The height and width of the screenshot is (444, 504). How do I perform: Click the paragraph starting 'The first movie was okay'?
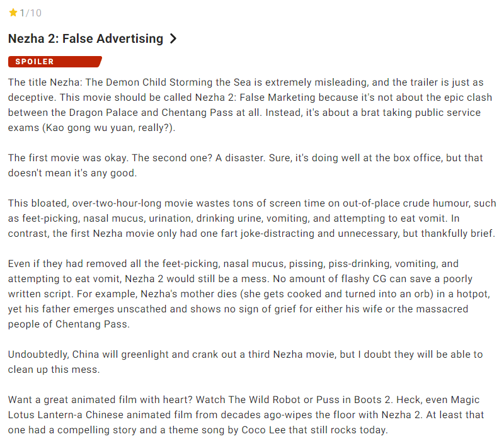246,166
